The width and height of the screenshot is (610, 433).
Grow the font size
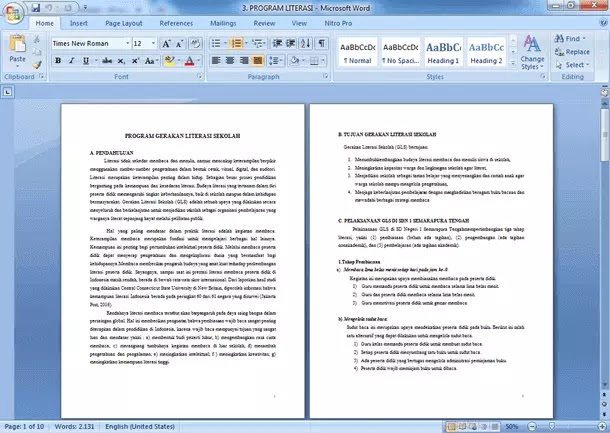click(x=166, y=44)
